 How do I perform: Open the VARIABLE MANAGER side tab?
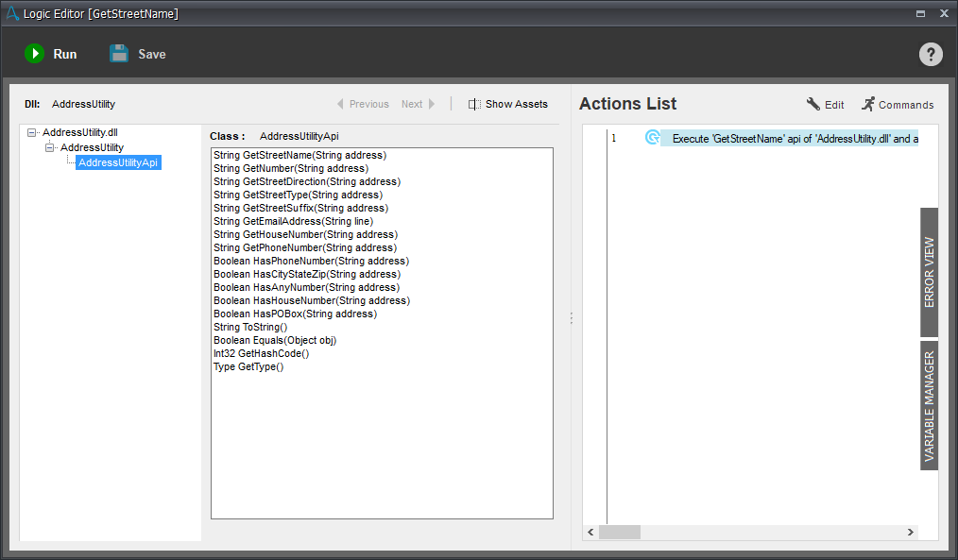pyautogui.click(x=929, y=406)
